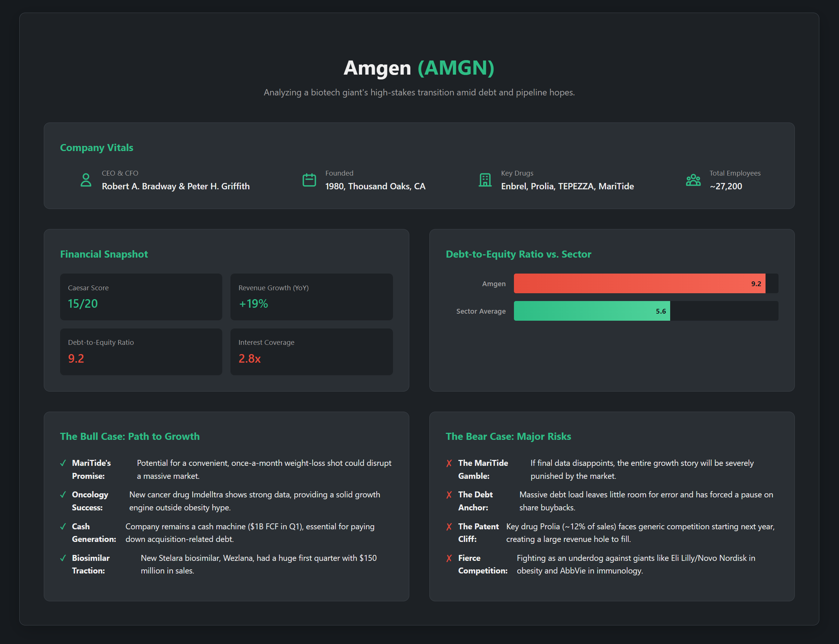Image resolution: width=839 pixels, height=644 pixels.
Task: Click the checkmark beside Biosimilar Traction
Action: [63, 558]
